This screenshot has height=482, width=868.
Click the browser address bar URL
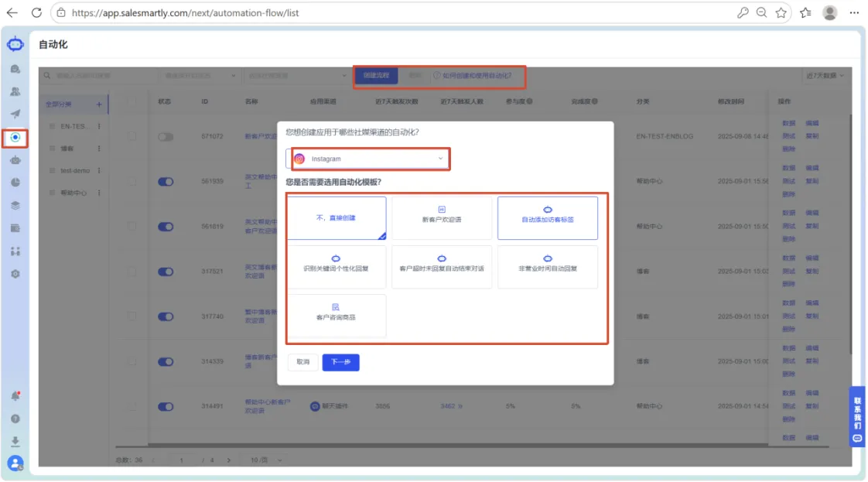[186, 12]
